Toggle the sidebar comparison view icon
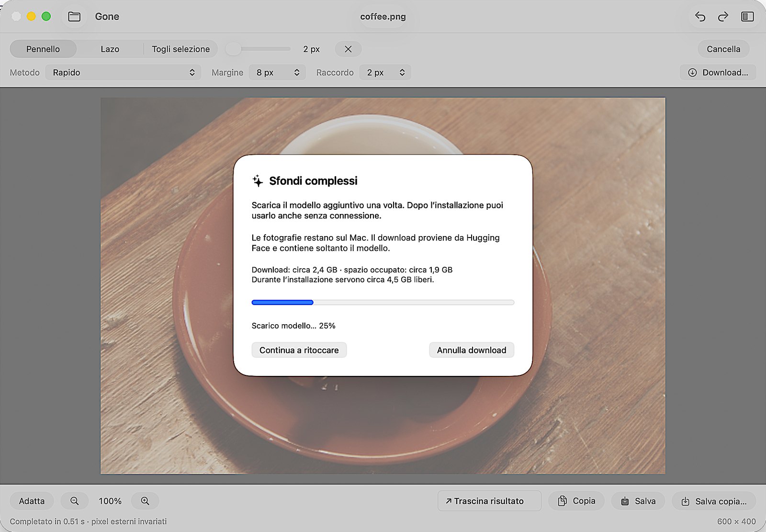 (x=747, y=17)
